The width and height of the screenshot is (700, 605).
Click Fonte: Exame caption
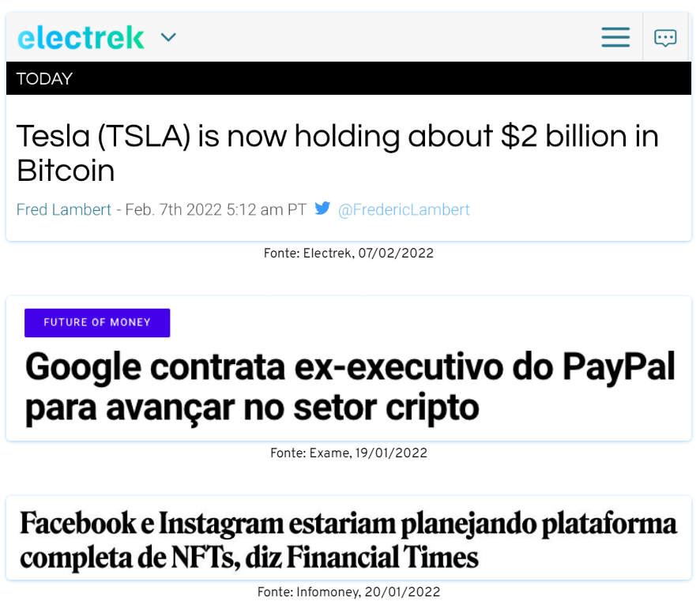coord(348,453)
